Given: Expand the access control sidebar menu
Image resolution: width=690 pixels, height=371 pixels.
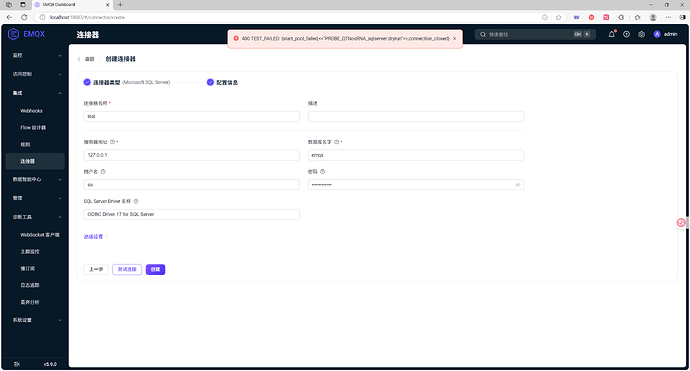Looking at the screenshot, I should pyautogui.click(x=36, y=74).
